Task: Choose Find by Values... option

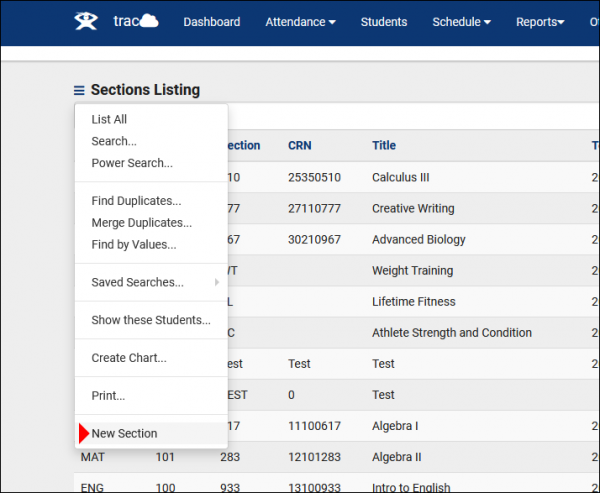Action: 134,244
